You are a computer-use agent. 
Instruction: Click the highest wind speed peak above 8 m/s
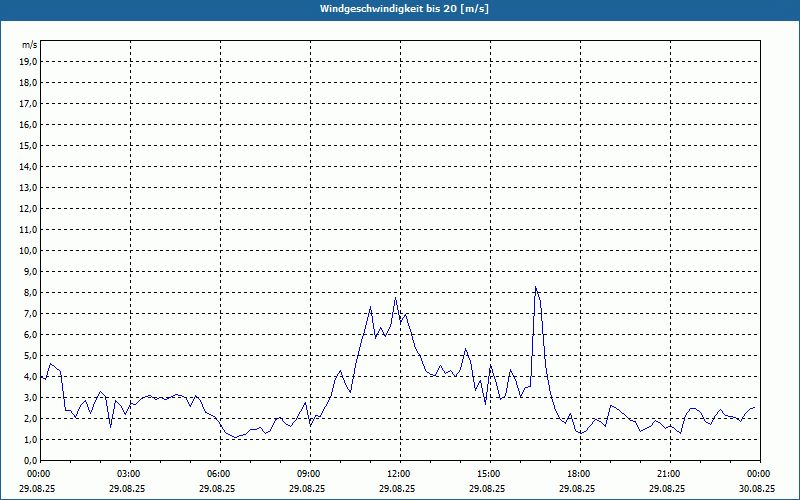point(536,288)
